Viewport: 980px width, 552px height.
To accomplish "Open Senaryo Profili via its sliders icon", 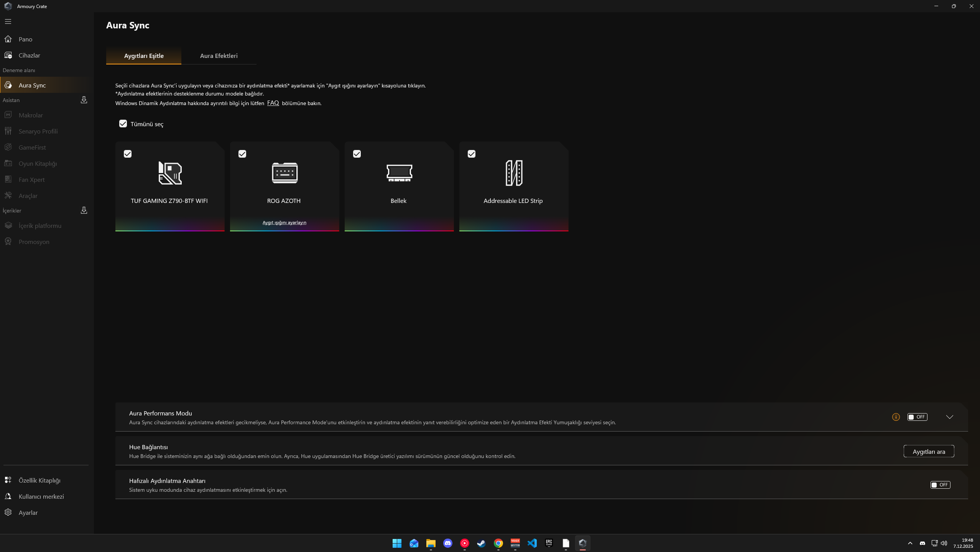I will pos(8,131).
